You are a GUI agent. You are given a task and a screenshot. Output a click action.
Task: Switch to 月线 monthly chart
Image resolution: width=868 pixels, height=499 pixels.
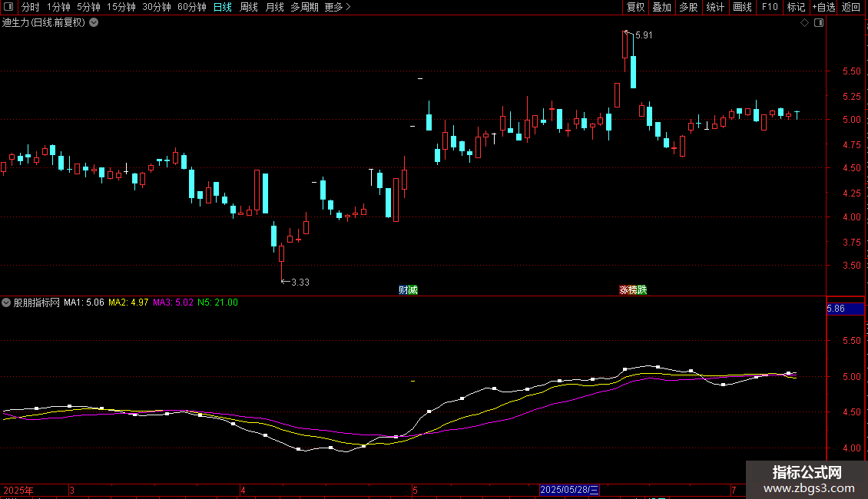[274, 7]
